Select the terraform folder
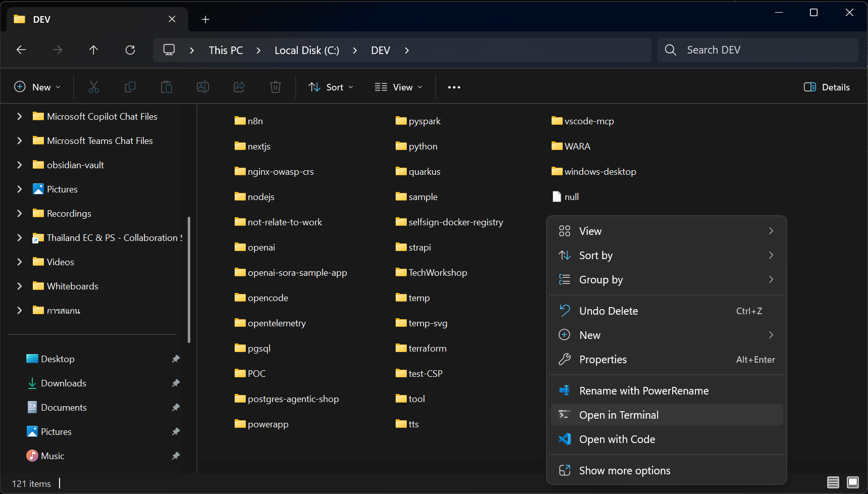This screenshot has height=494, width=868. pyautogui.click(x=421, y=348)
